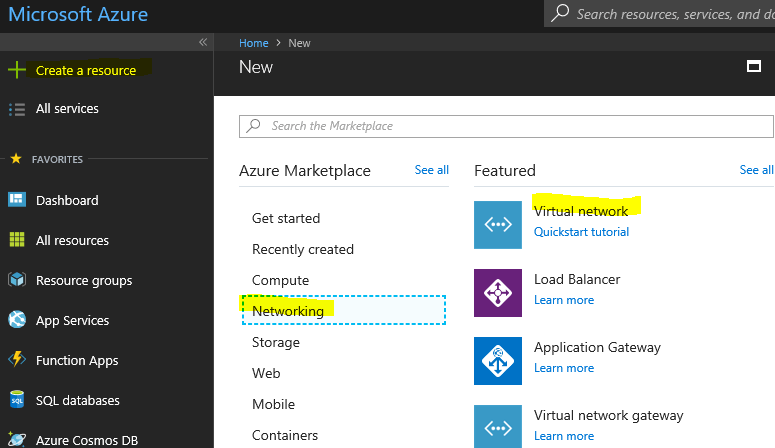The height and width of the screenshot is (448, 775).
Task: Click the Marketplace search magnifier icon
Action: [x=254, y=126]
